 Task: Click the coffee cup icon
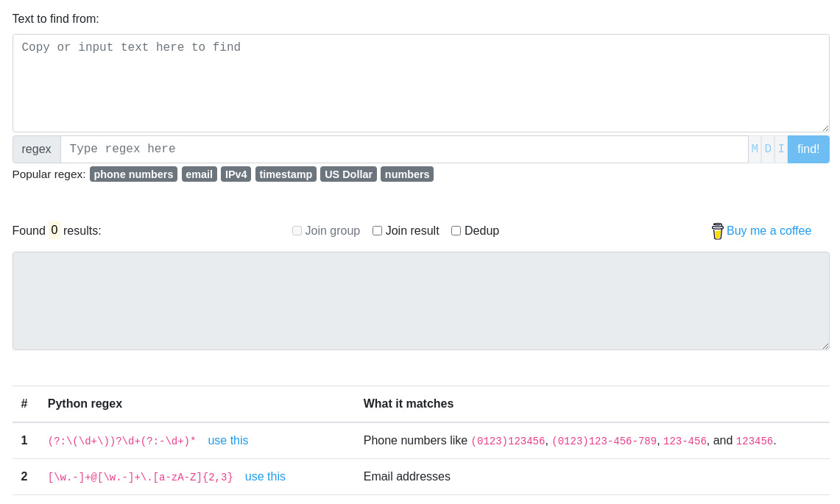(x=717, y=230)
